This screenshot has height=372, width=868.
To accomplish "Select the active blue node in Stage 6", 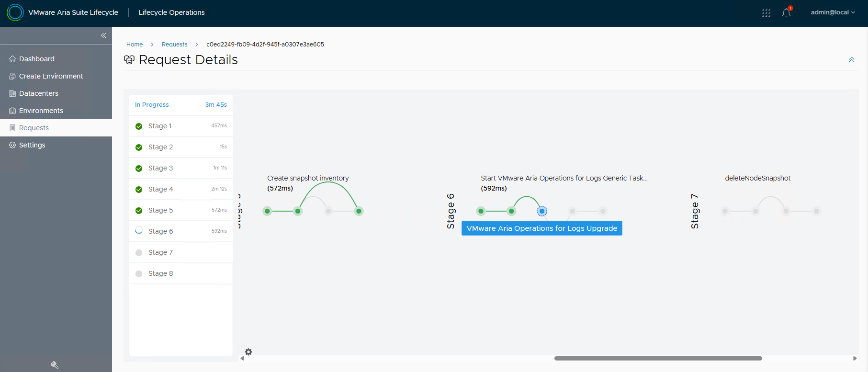I will click(x=542, y=211).
